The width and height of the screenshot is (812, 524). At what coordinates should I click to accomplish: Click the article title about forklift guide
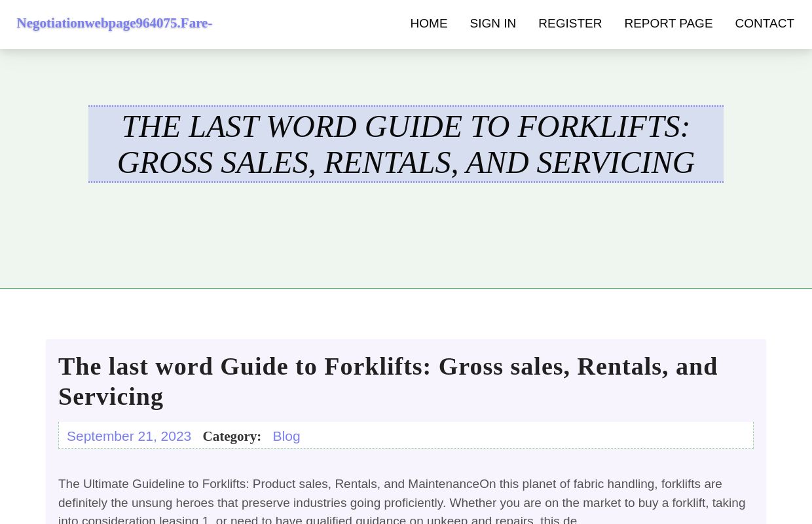388,381
